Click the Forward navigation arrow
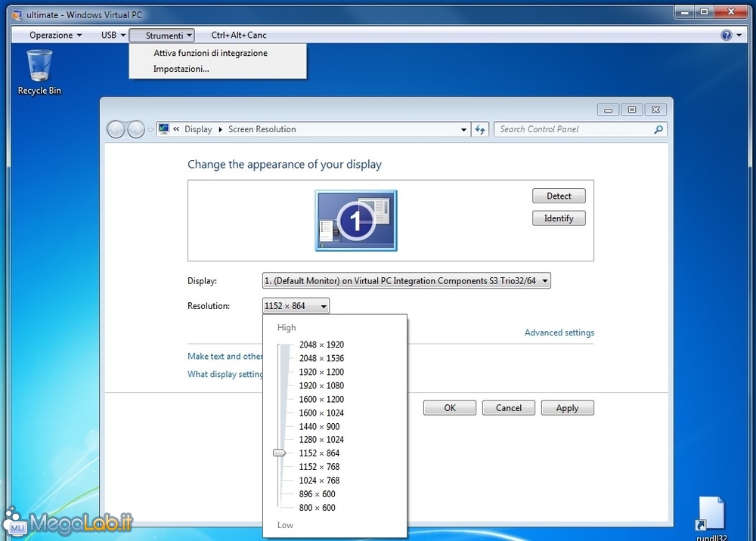The image size is (756, 541). pyautogui.click(x=136, y=129)
